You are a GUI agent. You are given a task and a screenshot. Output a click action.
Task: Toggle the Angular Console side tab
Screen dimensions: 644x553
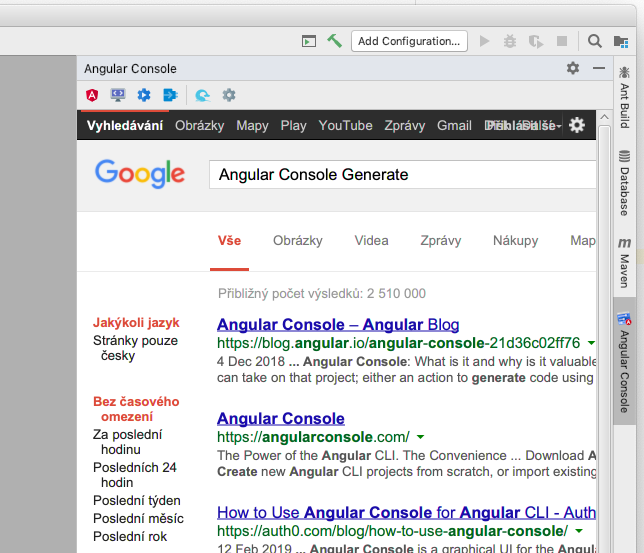(x=624, y=362)
